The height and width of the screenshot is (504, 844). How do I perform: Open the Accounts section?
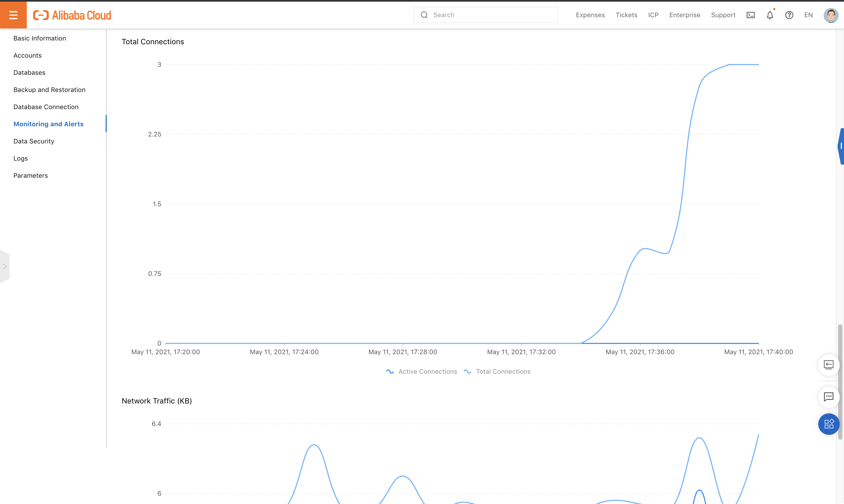[28, 55]
